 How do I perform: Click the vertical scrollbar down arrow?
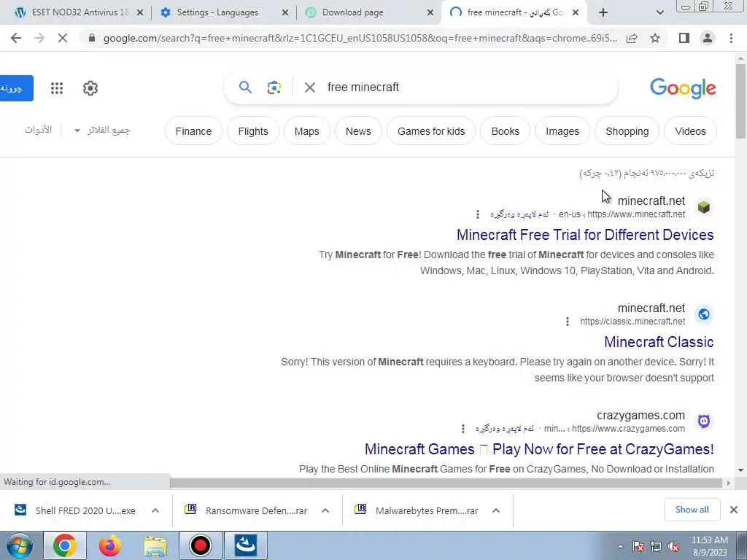click(x=740, y=470)
